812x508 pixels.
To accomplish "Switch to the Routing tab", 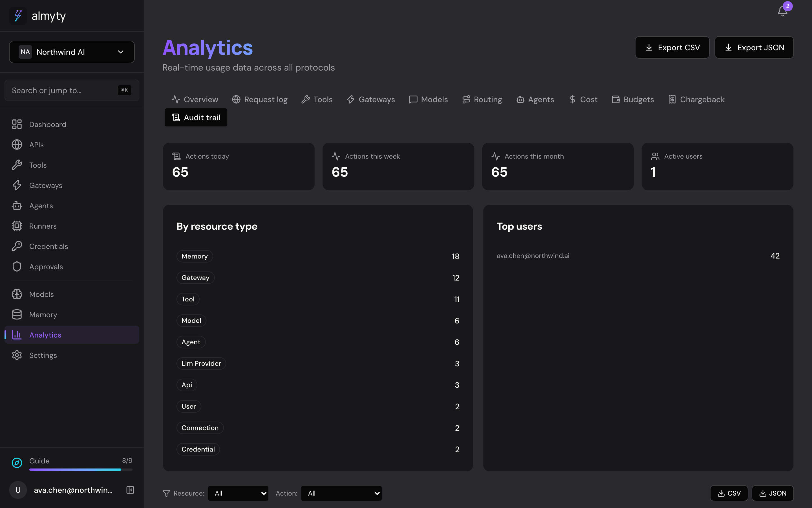I will [x=482, y=99].
